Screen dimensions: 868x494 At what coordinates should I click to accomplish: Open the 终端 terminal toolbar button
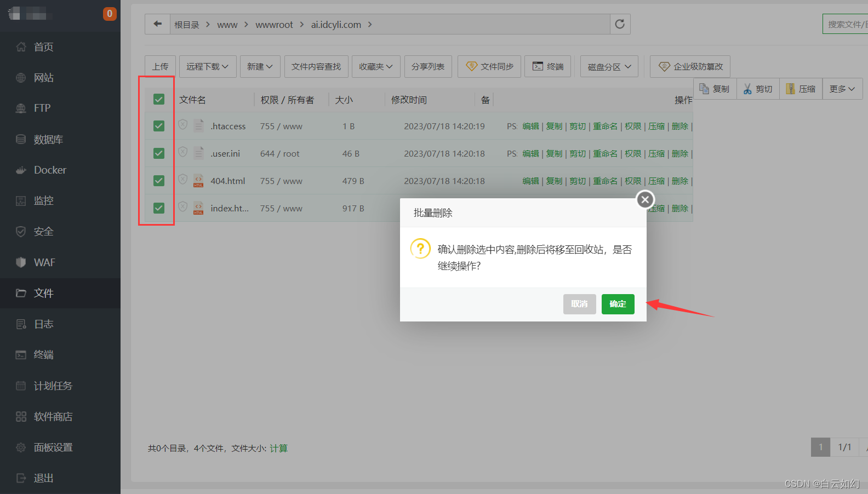pos(548,66)
